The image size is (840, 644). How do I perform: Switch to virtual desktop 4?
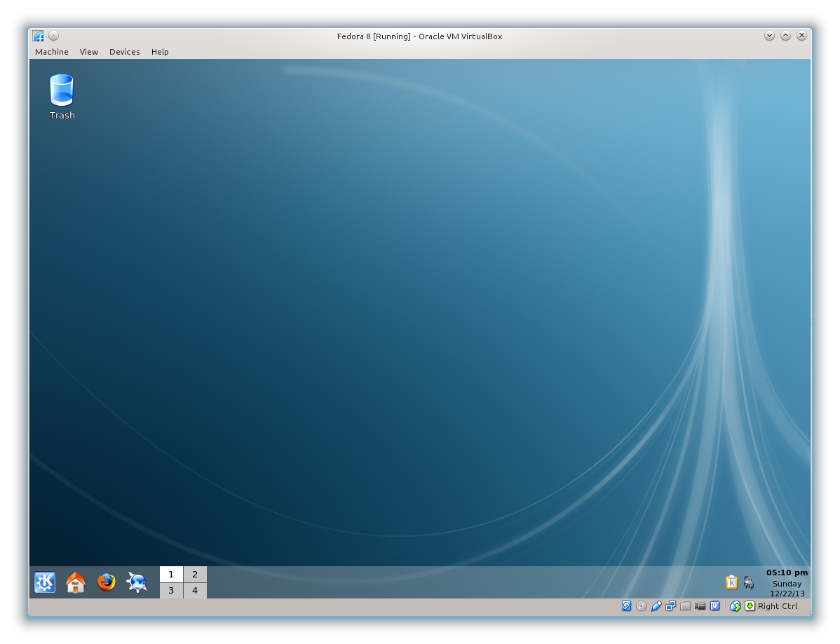(195, 591)
